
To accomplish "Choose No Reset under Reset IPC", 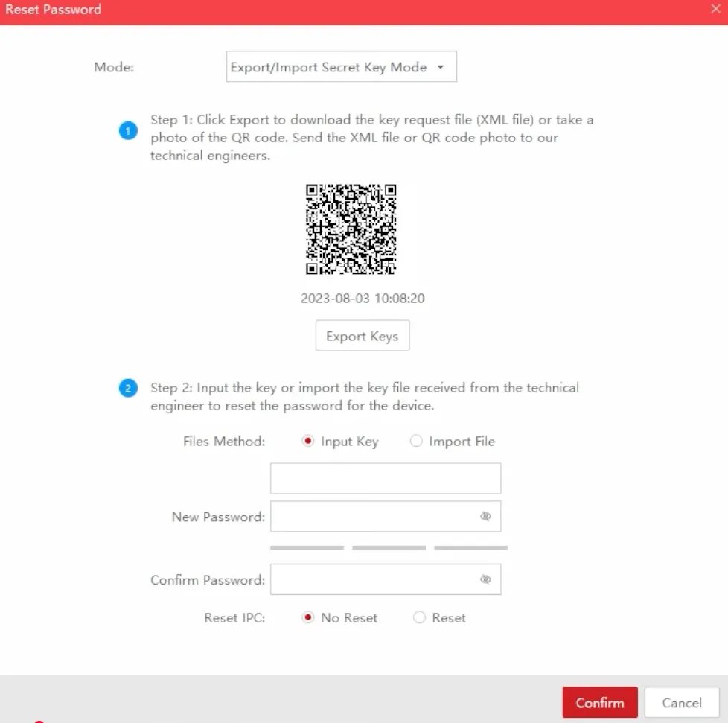I will [307, 617].
